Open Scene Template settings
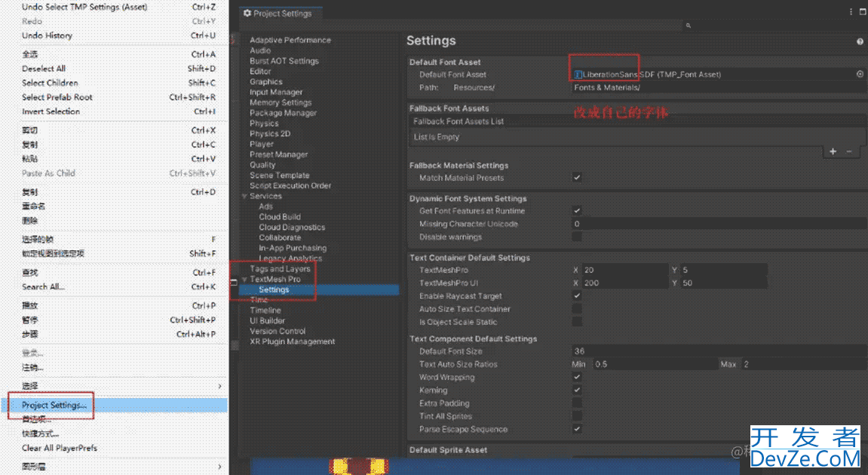Viewport: 868px width, 475px height. [x=279, y=175]
